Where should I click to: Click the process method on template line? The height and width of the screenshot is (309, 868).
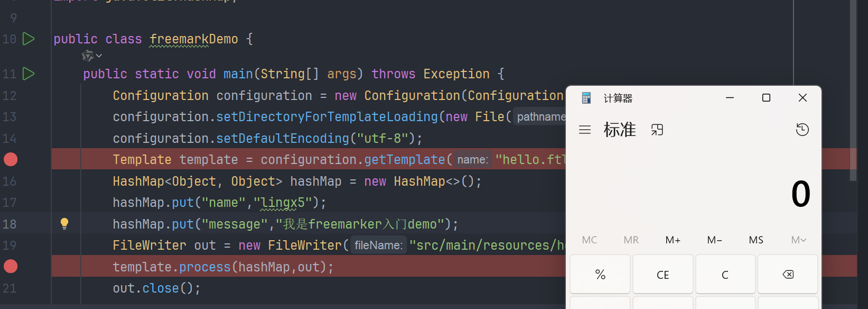click(205, 267)
